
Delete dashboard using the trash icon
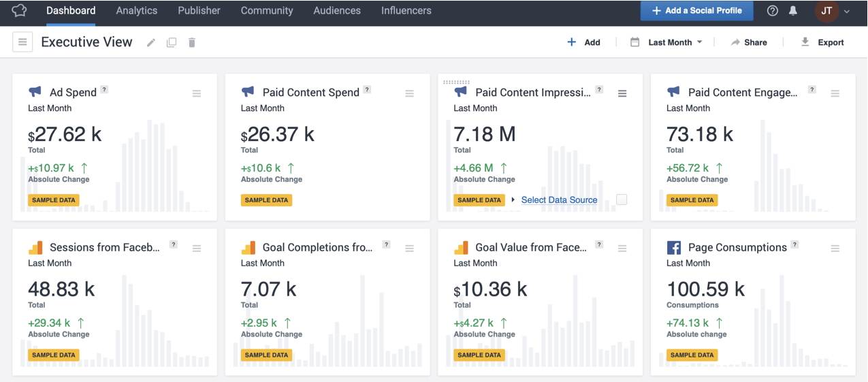coord(192,43)
